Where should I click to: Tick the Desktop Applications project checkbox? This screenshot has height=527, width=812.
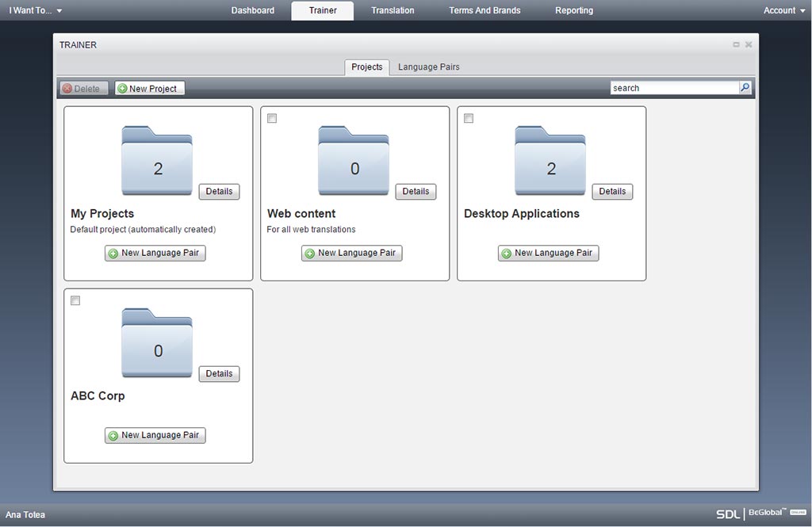click(x=469, y=119)
